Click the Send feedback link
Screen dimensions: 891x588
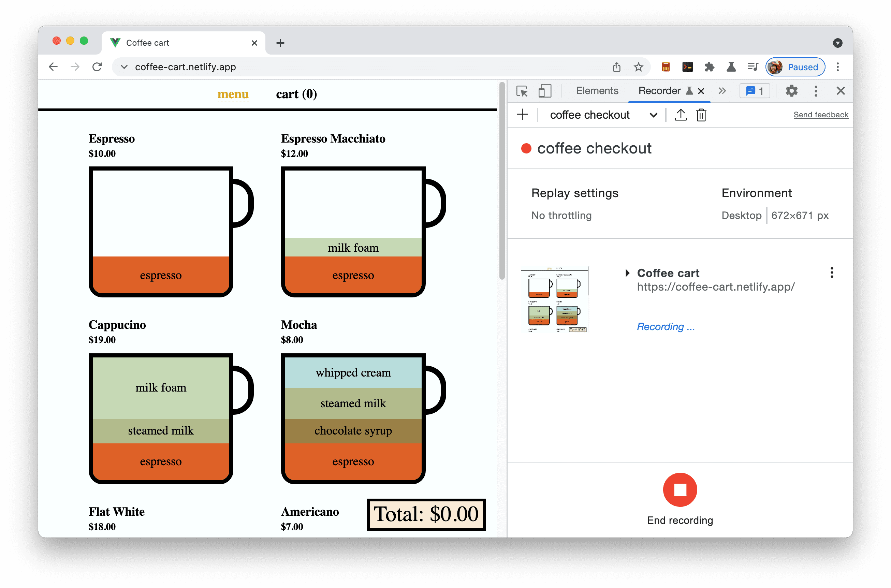[x=821, y=114]
